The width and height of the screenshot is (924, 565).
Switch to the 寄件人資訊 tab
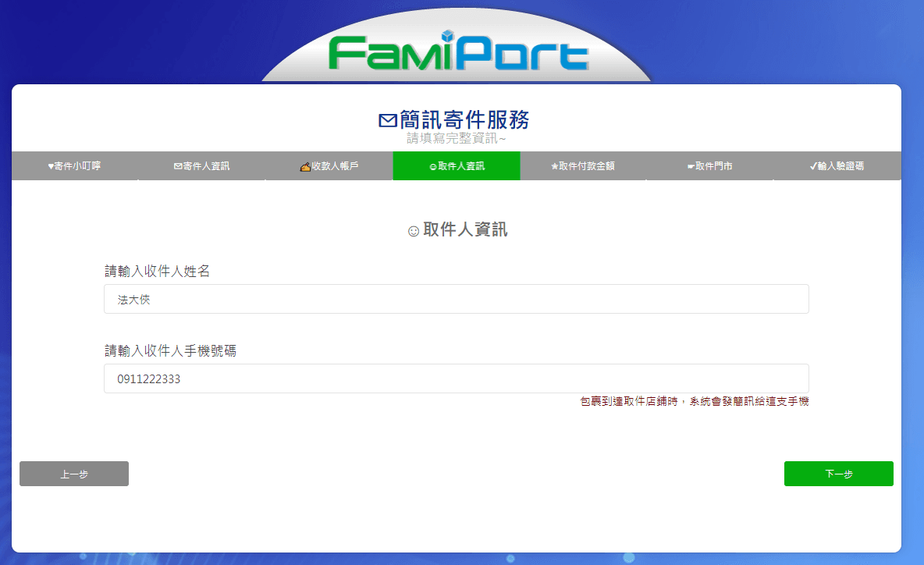pyautogui.click(x=202, y=166)
